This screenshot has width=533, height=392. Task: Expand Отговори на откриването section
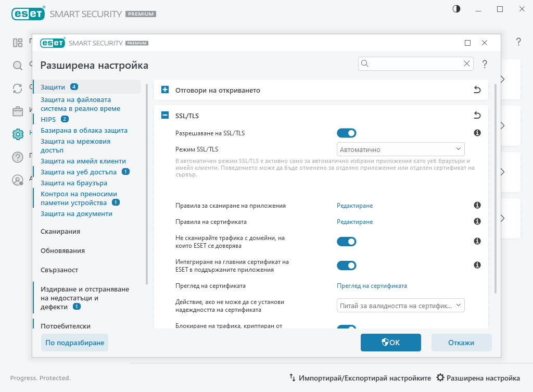[x=165, y=90]
